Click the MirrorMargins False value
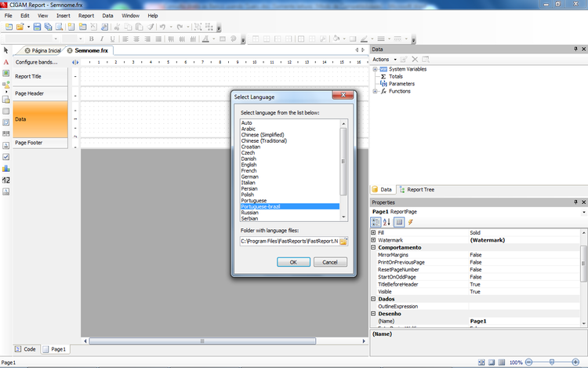The height and width of the screenshot is (368, 588). [x=524, y=255]
